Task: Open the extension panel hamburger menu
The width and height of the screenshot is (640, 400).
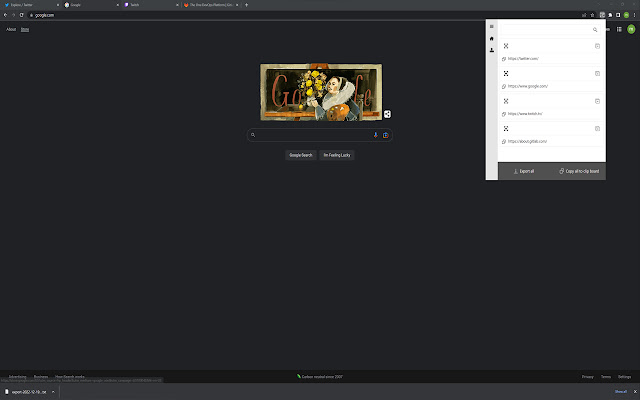Action: coord(491,27)
